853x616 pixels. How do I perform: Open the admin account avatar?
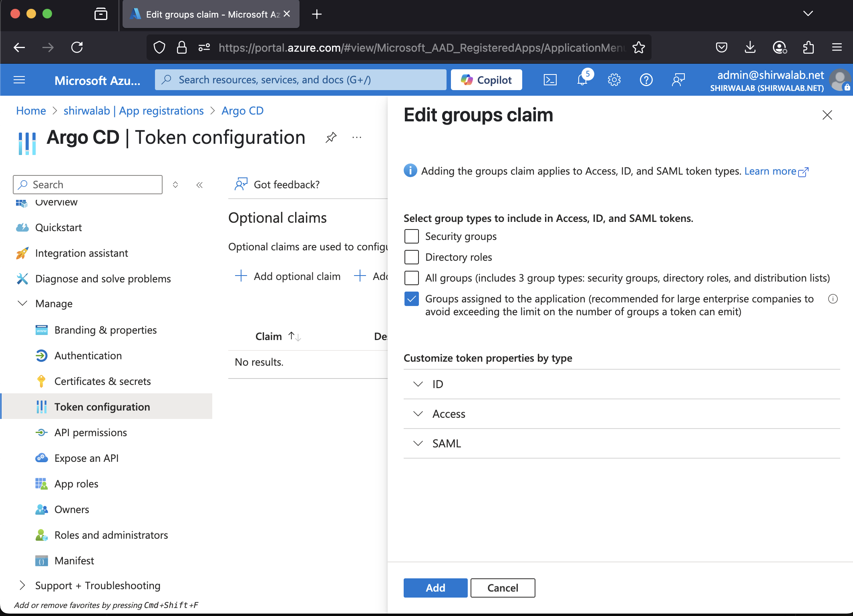point(840,80)
